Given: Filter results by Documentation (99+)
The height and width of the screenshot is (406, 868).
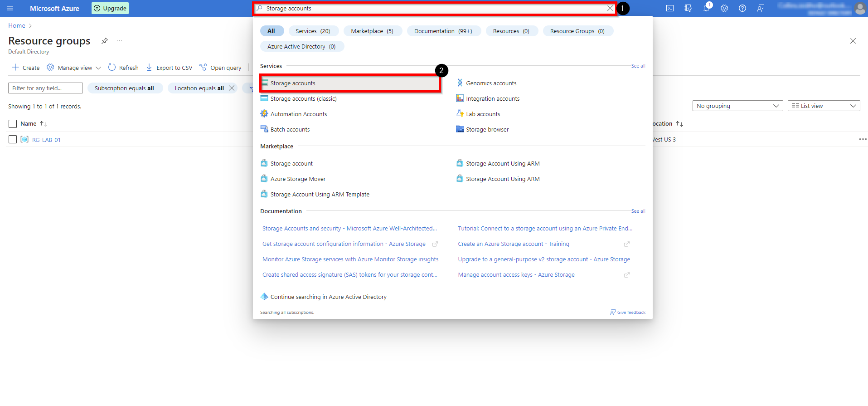Looking at the screenshot, I should pyautogui.click(x=443, y=31).
